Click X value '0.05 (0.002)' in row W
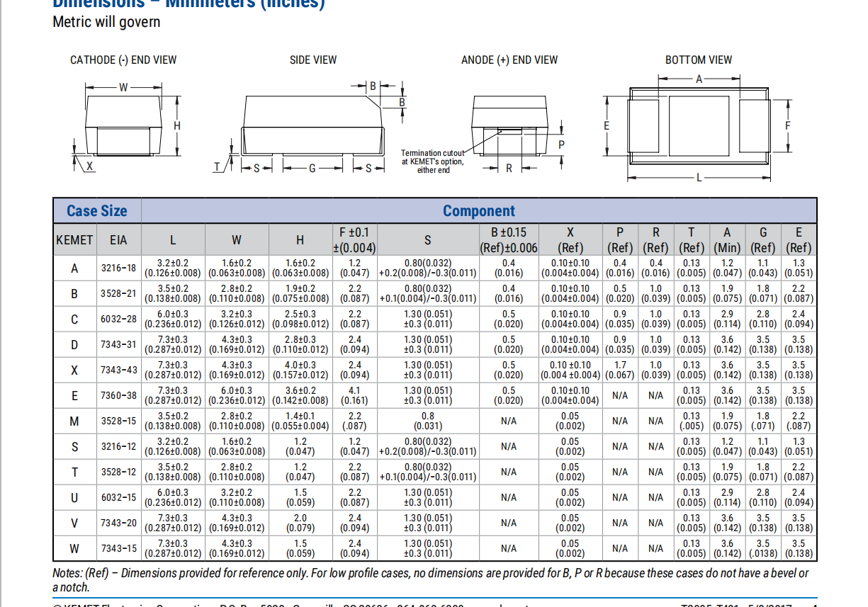Screen dimensions: 868x607 tap(570, 549)
